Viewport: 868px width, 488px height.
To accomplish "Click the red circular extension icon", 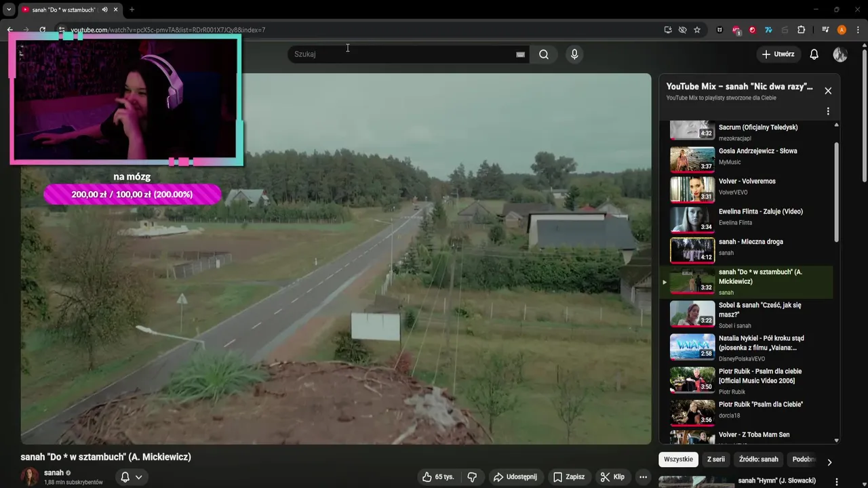I will (752, 30).
